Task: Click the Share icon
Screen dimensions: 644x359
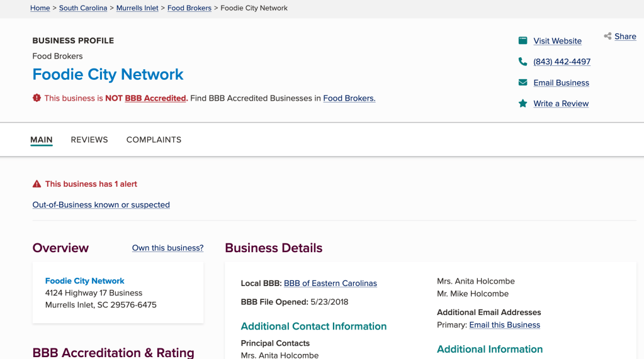Action: click(x=607, y=36)
